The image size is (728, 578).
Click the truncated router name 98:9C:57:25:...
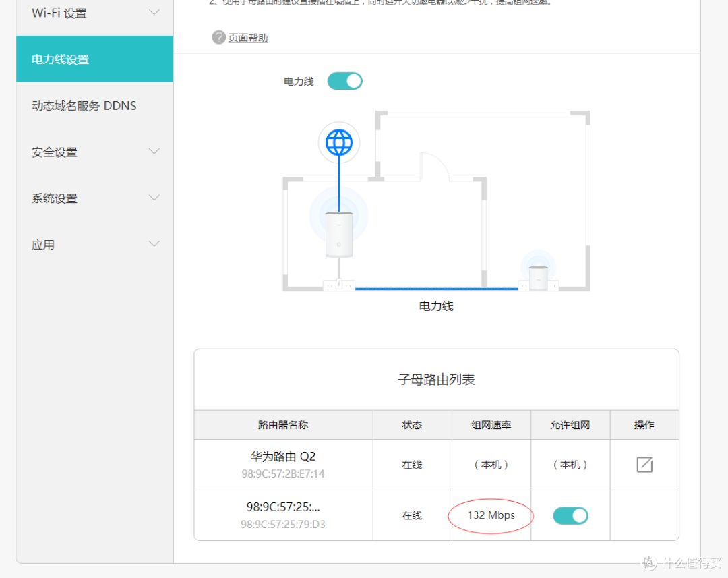[x=283, y=507]
